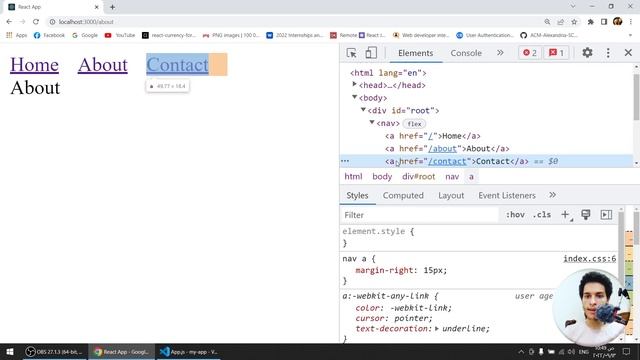Go back in browser history
Image resolution: width=640 pixels, height=360 pixels.
click(9, 22)
